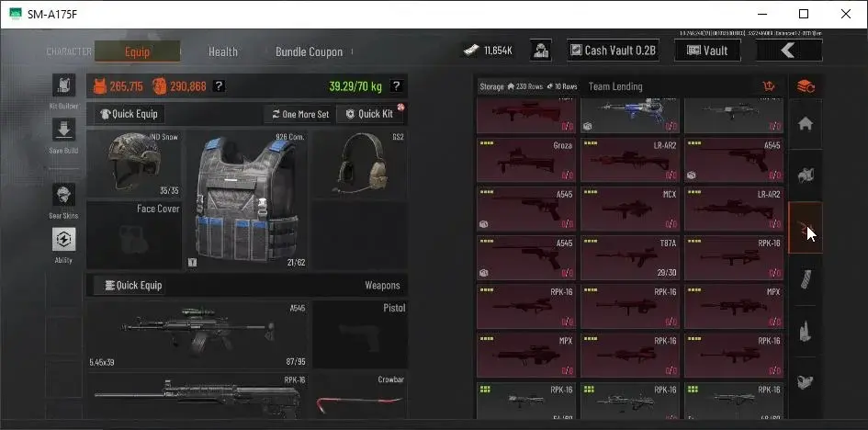Click the 265,715 armor value text
Image resolution: width=868 pixels, height=430 pixels.
coord(126,87)
